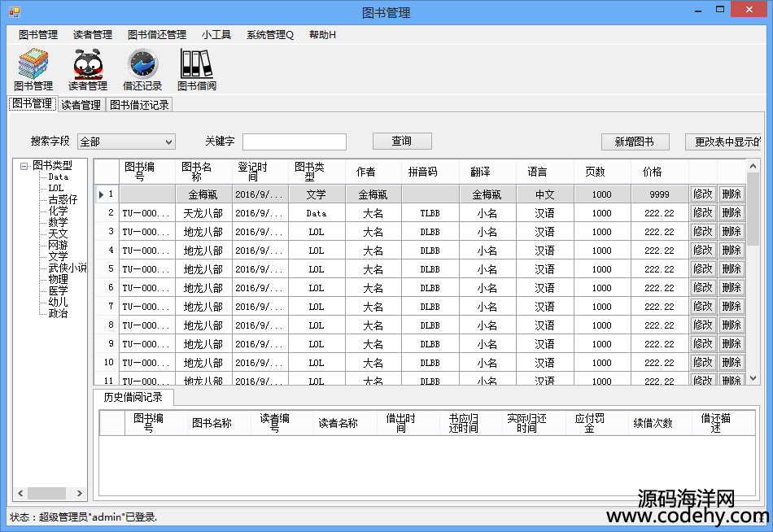This screenshot has height=532, width=773.
Task: Click the 新增图书 button
Action: point(635,142)
